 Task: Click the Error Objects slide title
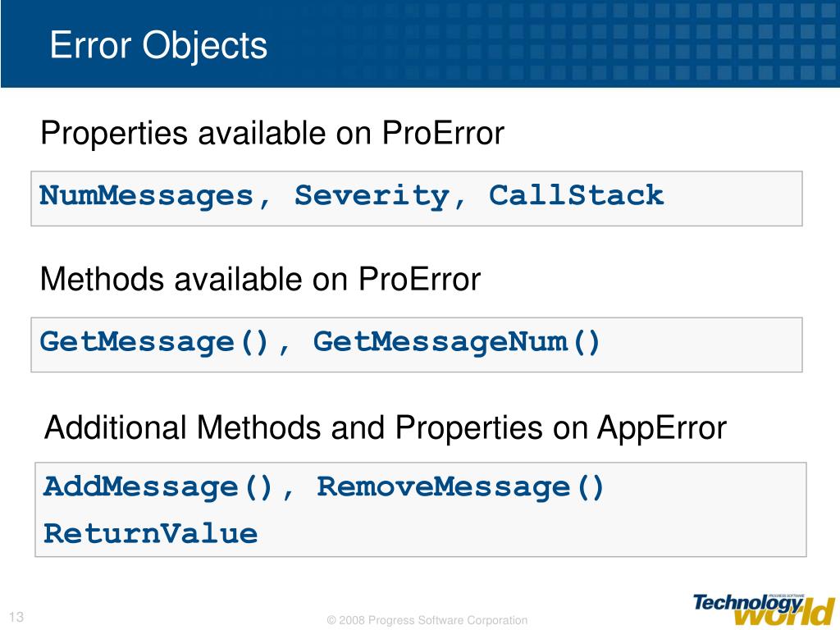158,45
